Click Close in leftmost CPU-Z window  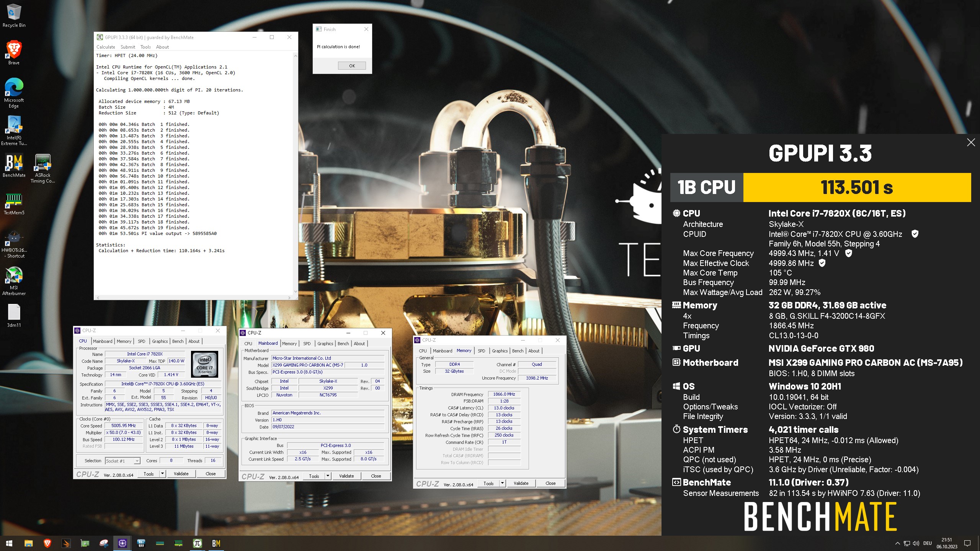pyautogui.click(x=211, y=474)
